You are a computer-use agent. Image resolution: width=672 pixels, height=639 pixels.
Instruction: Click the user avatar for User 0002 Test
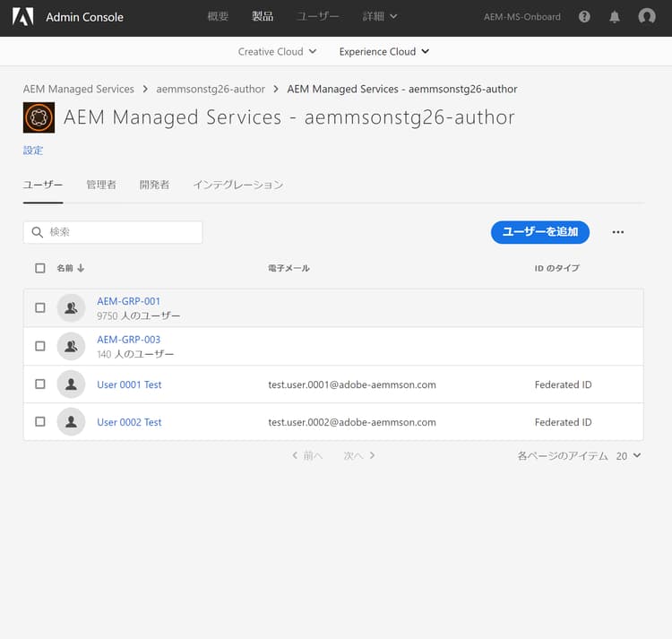pyautogui.click(x=71, y=422)
